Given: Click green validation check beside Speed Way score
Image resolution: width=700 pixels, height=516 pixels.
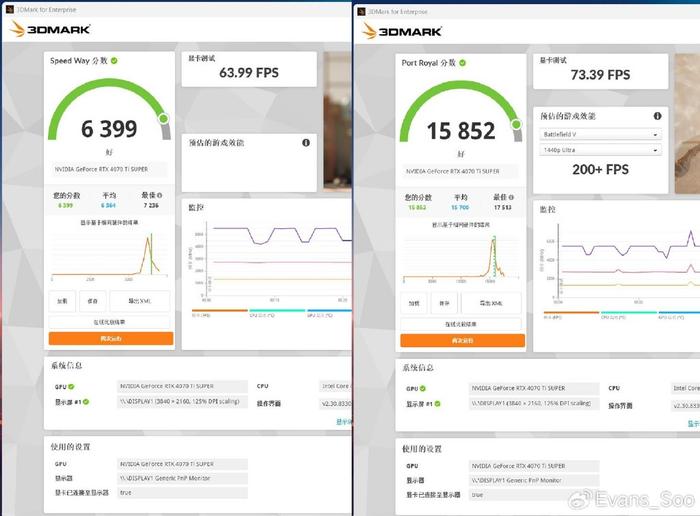Looking at the screenshot, I should pos(114,60).
